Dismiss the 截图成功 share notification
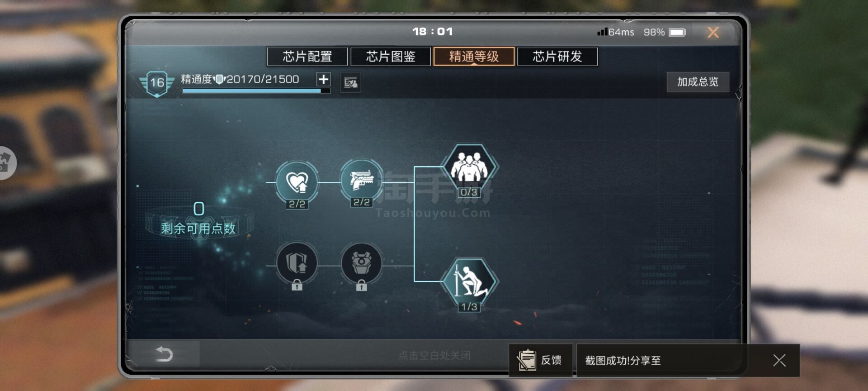868x391 pixels. click(779, 360)
